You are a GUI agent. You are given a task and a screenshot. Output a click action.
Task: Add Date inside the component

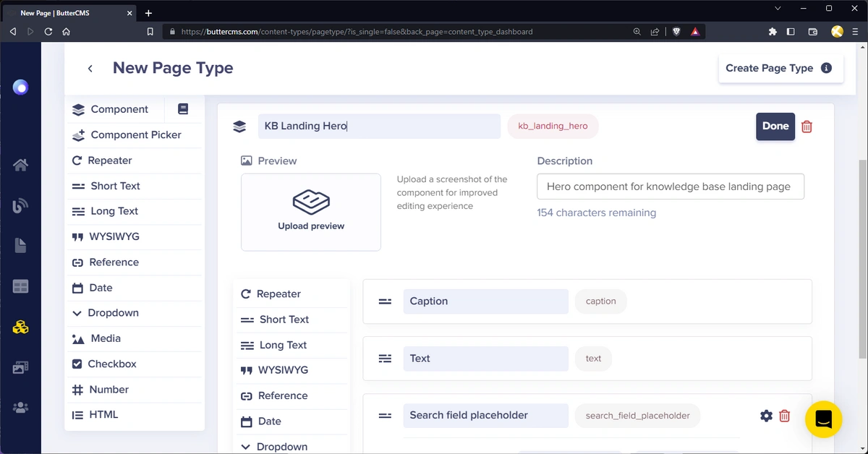tap(292, 421)
